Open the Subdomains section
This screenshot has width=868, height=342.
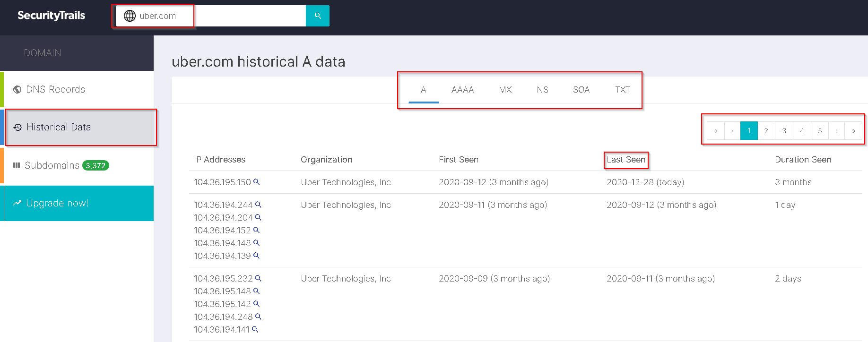[x=52, y=165]
